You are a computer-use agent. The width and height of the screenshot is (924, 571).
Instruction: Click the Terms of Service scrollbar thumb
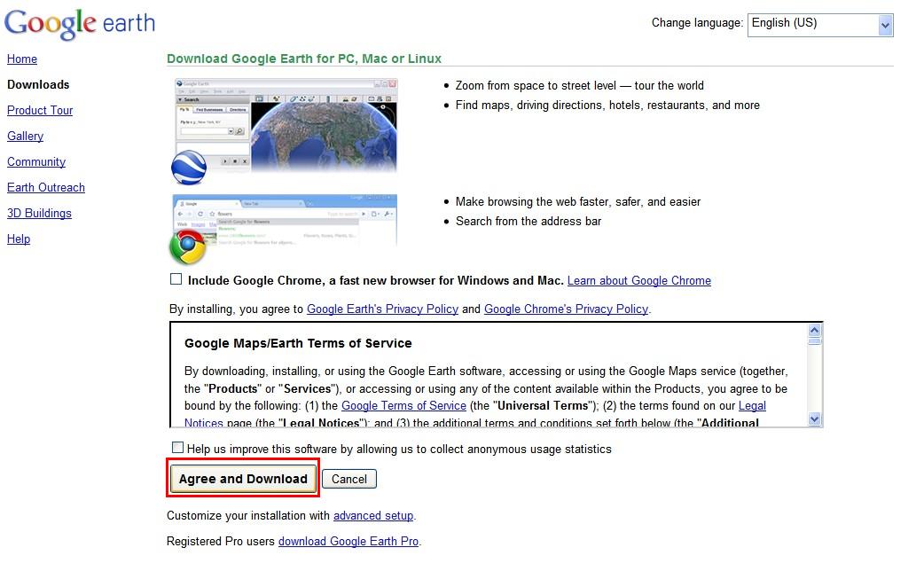(814, 340)
